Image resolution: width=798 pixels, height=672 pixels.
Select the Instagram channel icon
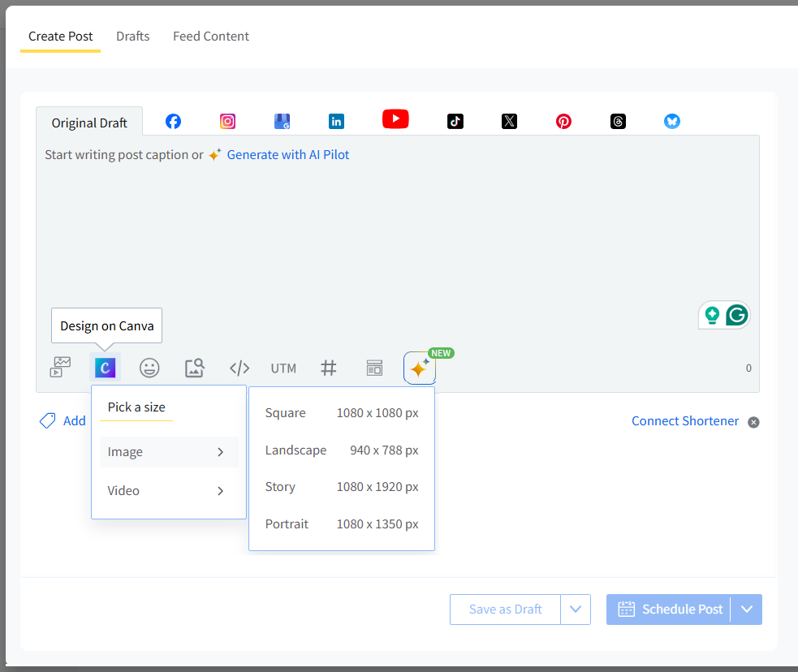tap(227, 121)
